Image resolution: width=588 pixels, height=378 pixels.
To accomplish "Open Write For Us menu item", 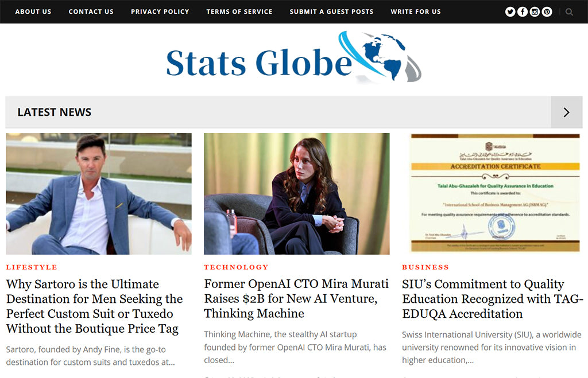I will [x=416, y=11].
